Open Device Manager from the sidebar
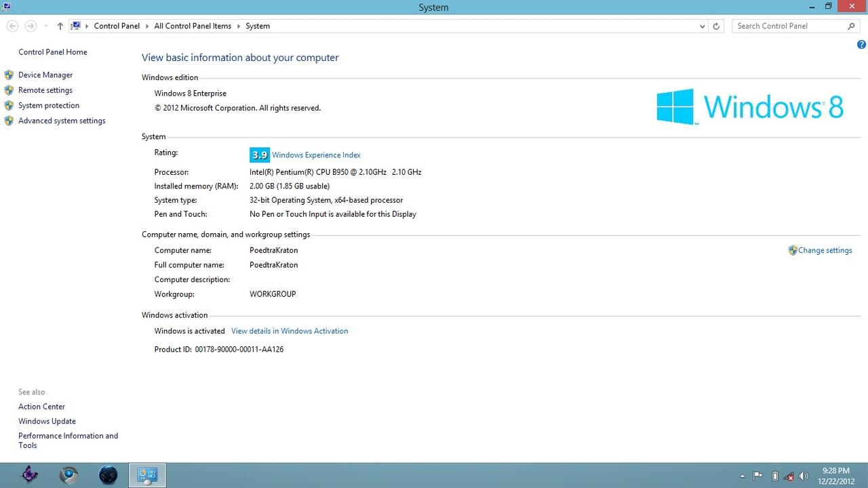The width and height of the screenshot is (868, 488). pyautogui.click(x=45, y=75)
